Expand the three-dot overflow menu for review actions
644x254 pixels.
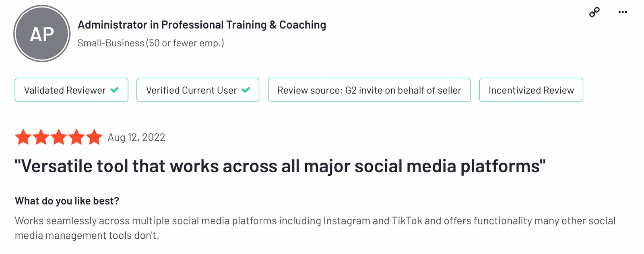[x=622, y=12]
